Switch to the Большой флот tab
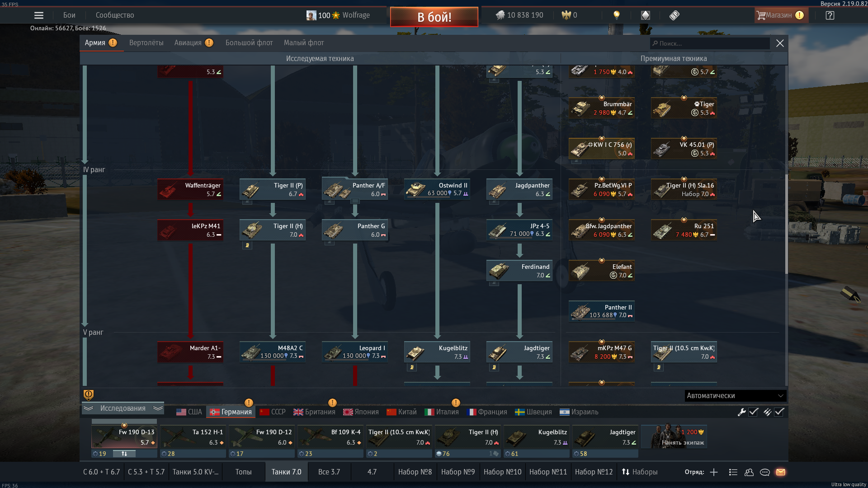Screen dimensions: 868x488 (x=249, y=43)
